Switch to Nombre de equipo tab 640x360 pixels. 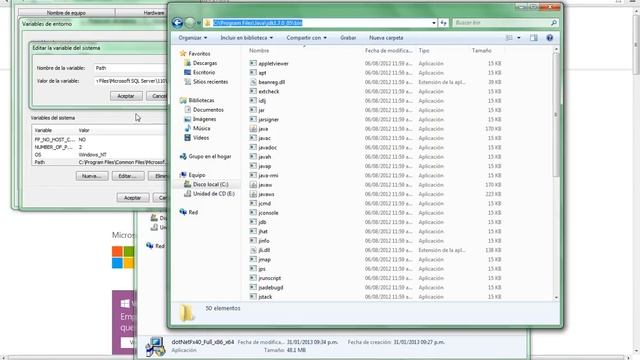66,13
